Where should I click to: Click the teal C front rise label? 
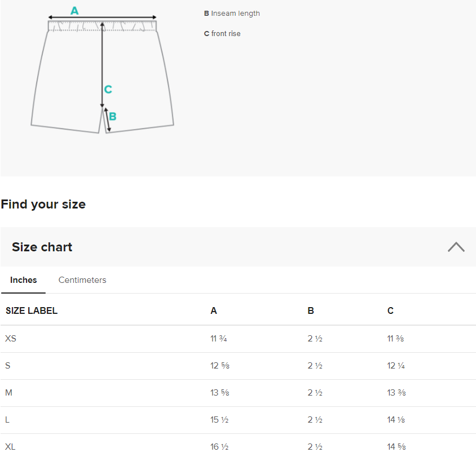108,89
